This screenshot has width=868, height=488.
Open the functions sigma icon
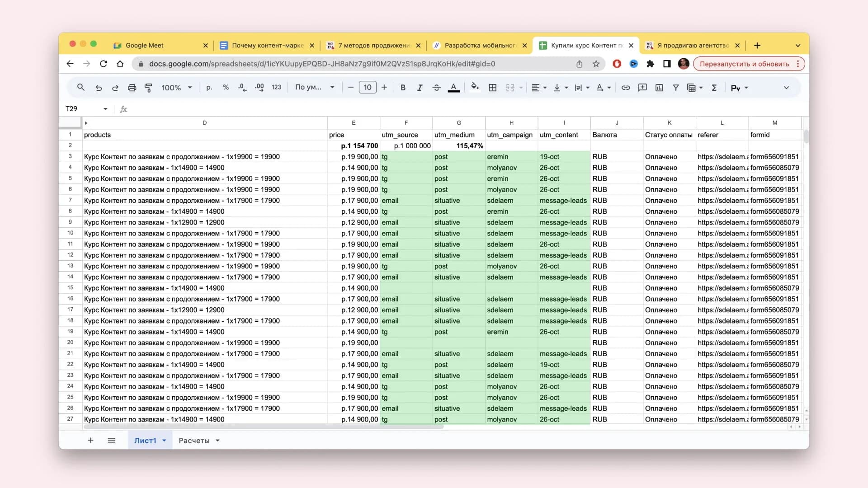714,88
